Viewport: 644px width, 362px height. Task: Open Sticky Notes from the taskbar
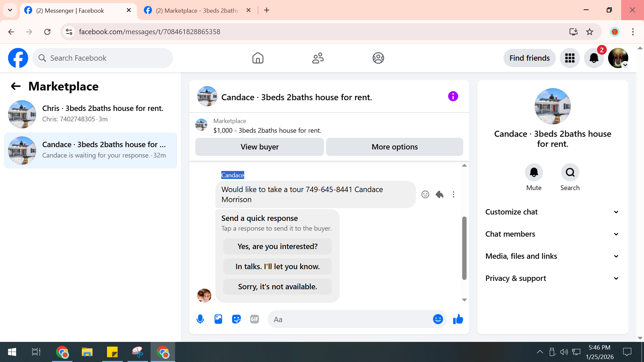[x=112, y=352]
